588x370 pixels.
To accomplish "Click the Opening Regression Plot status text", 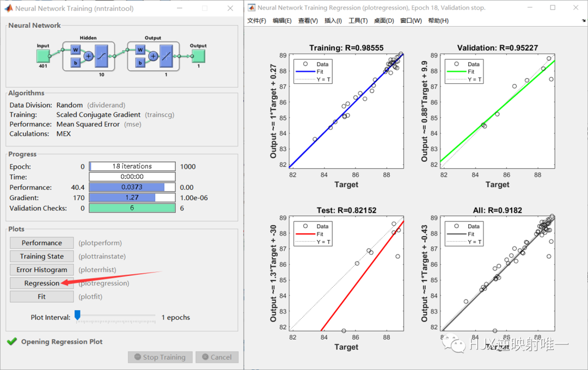I will tap(62, 342).
